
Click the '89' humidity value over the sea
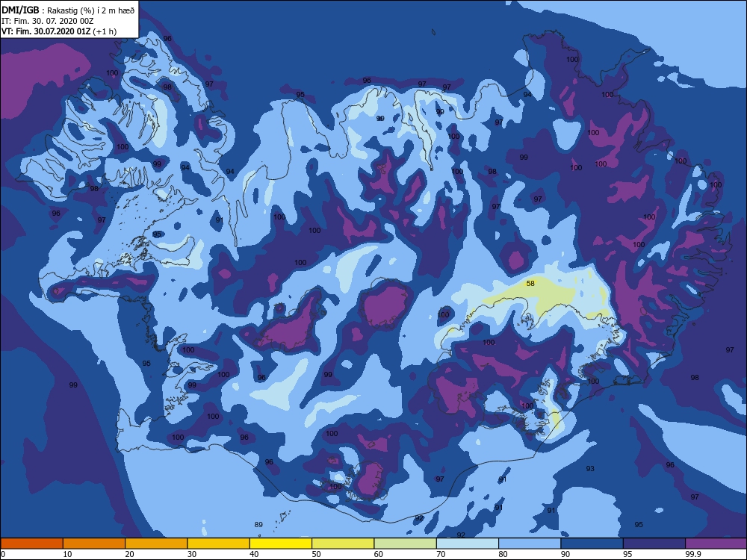point(258,524)
